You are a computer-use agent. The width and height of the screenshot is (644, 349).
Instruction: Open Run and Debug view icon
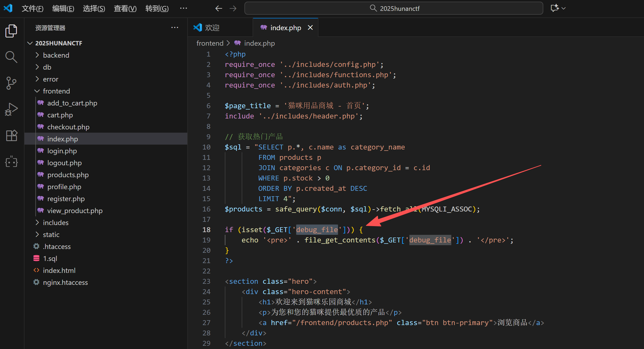tap(11, 109)
